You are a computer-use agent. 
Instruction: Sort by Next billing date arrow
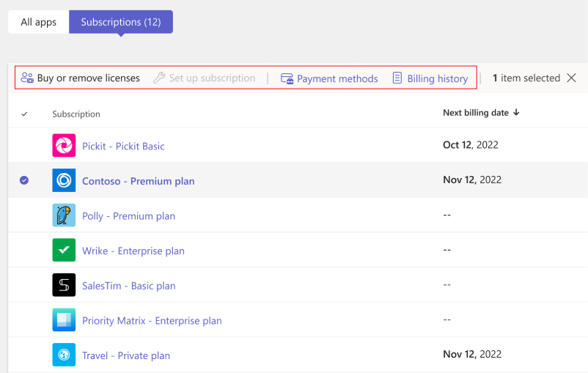pos(516,112)
